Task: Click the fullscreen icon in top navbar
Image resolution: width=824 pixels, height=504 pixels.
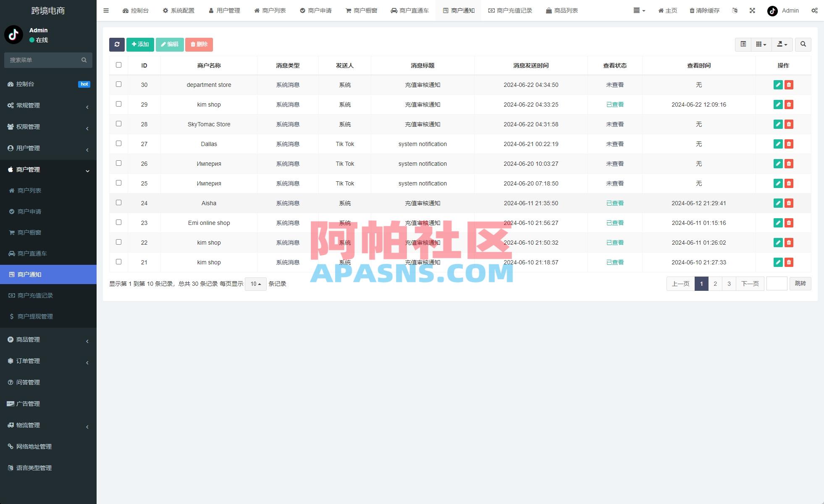Action: click(x=751, y=10)
